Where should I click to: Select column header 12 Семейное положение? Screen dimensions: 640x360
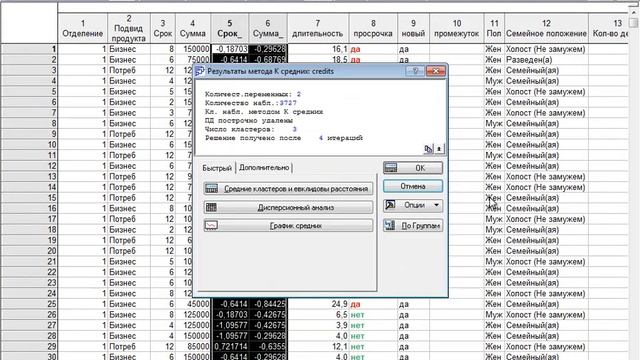pos(546,29)
